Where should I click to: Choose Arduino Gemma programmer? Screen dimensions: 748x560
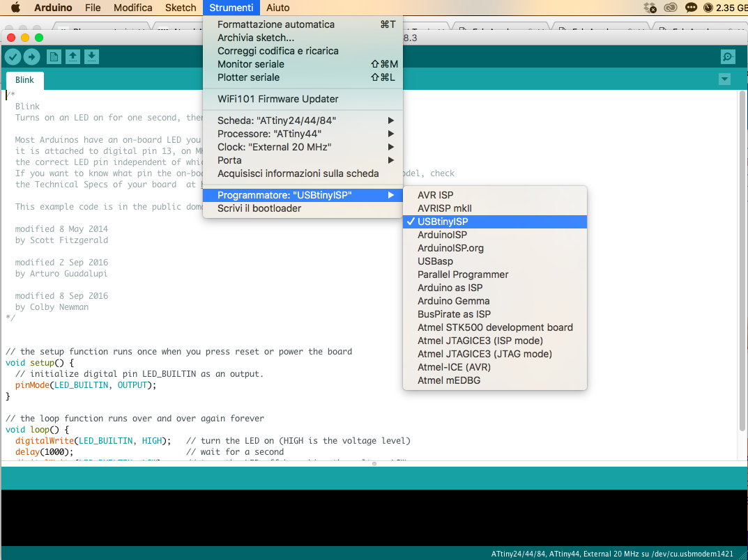coord(495,301)
